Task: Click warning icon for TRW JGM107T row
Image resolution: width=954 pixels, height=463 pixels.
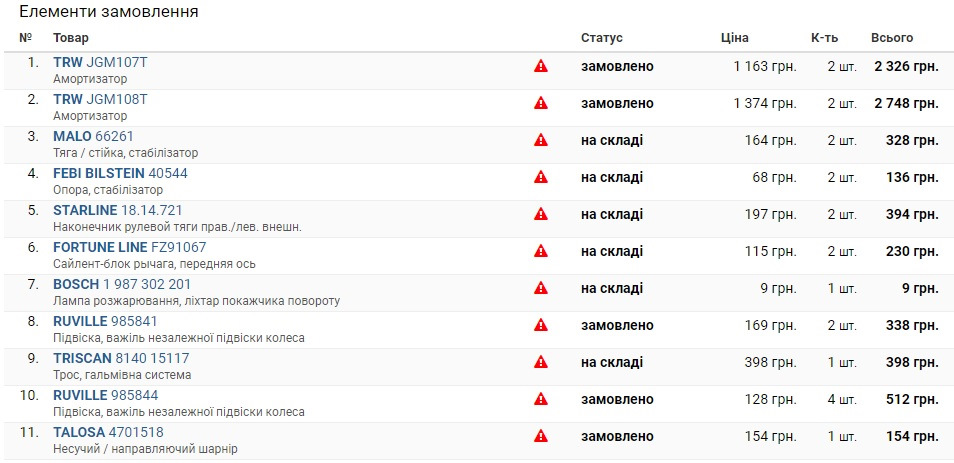Action: 540,66
